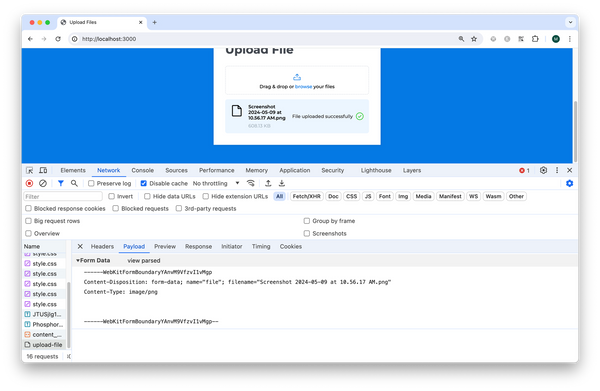Open network conditions Wi-Fi icon
The width and height of the screenshot is (600, 391).
(251, 184)
